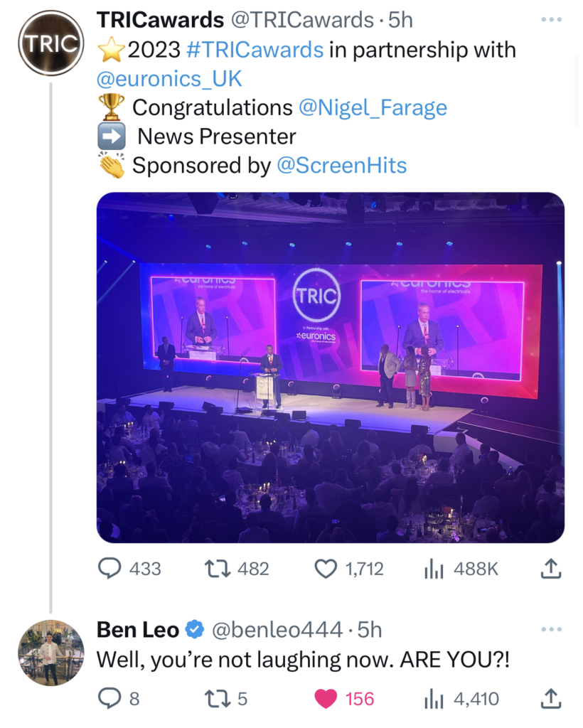583x728 pixels.
Task: Open the Ben Leo display name
Action: (x=138, y=629)
